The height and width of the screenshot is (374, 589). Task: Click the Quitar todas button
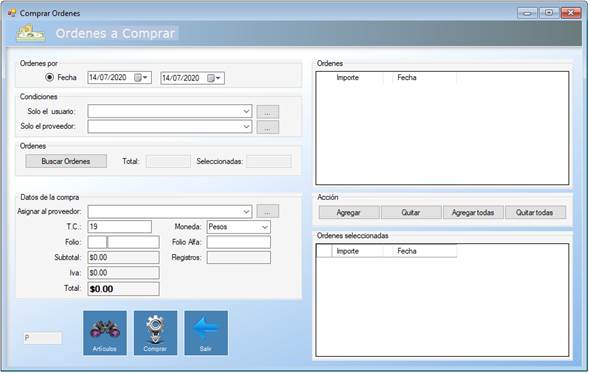(x=535, y=213)
